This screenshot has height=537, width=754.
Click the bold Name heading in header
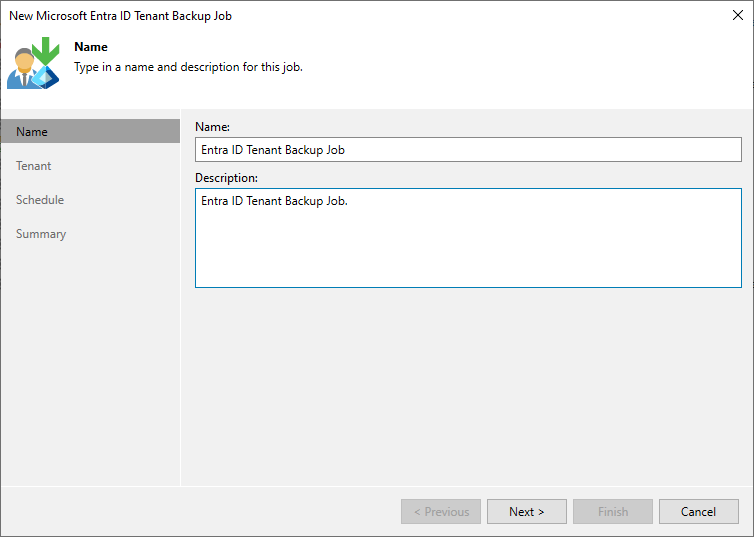click(x=91, y=47)
